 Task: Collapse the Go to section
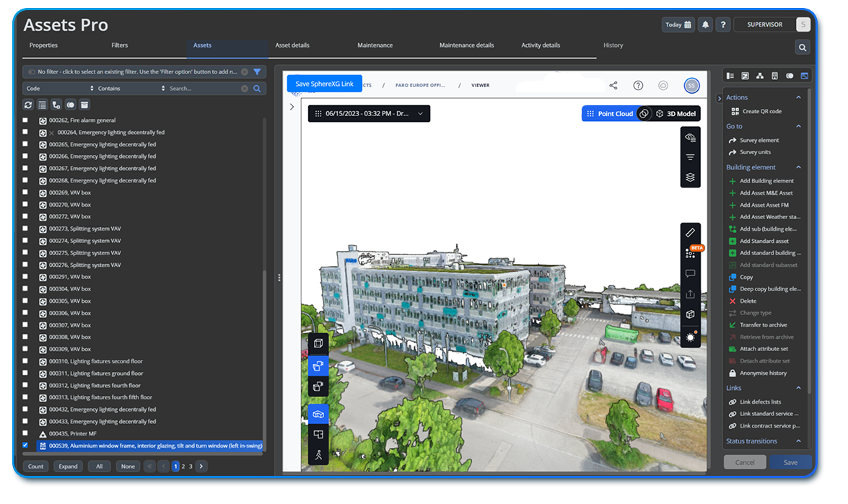pos(798,126)
